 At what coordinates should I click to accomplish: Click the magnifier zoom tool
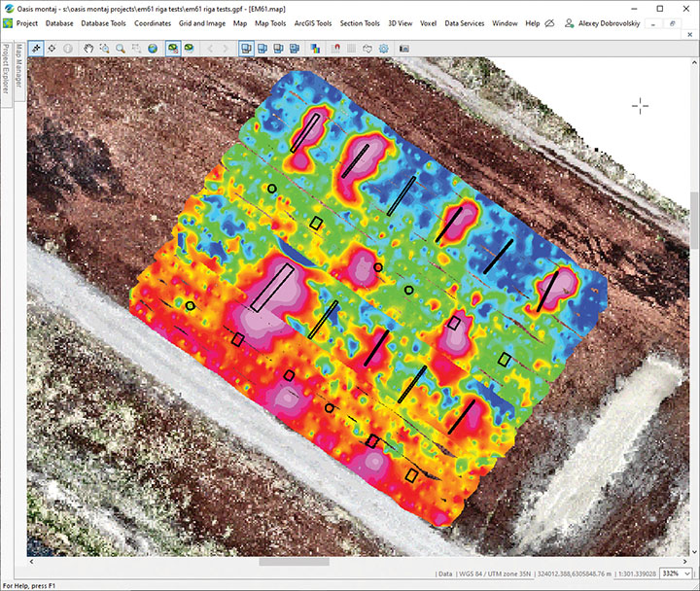click(x=120, y=47)
